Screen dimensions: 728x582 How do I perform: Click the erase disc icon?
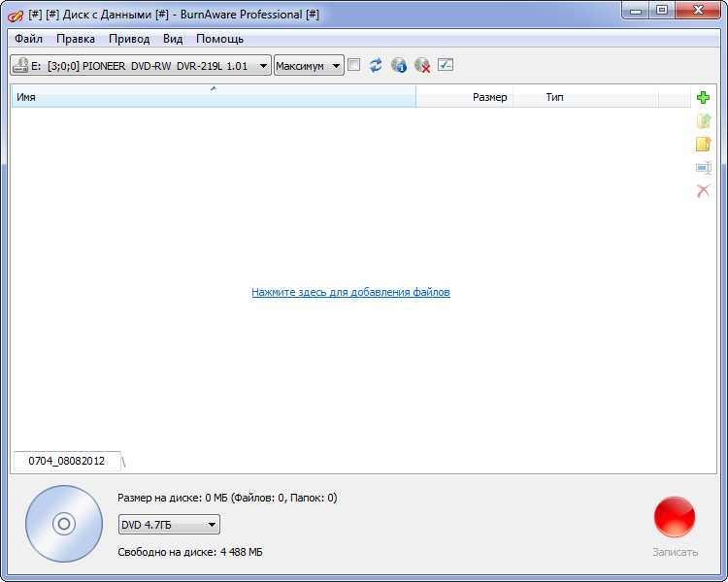[x=422, y=65]
